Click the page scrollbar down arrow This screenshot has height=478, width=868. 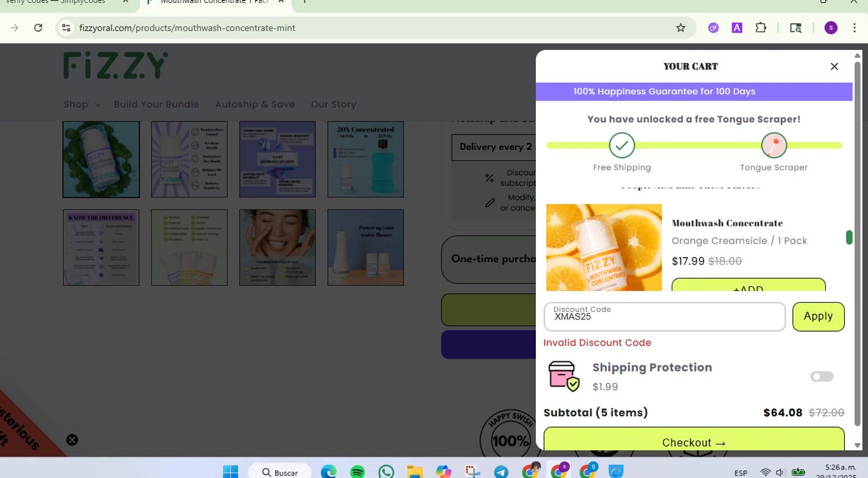[x=858, y=446]
